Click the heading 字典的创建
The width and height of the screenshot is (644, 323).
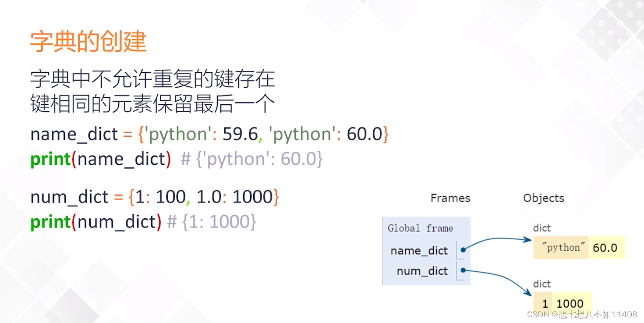coord(88,42)
